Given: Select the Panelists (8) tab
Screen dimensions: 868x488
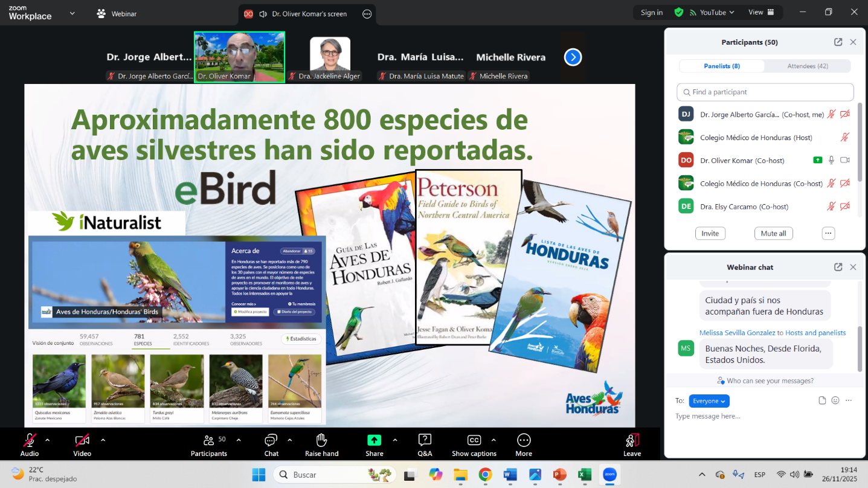Looking at the screenshot, I should [722, 66].
